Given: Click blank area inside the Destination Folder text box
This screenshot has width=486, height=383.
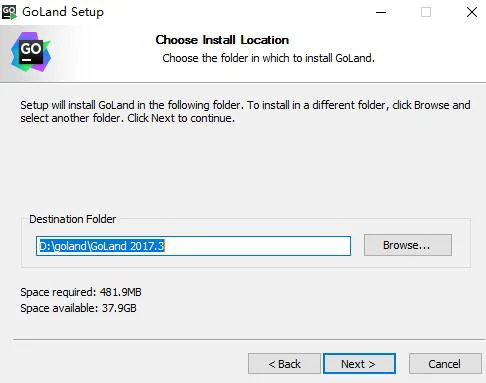Looking at the screenshot, I should click(x=257, y=246).
